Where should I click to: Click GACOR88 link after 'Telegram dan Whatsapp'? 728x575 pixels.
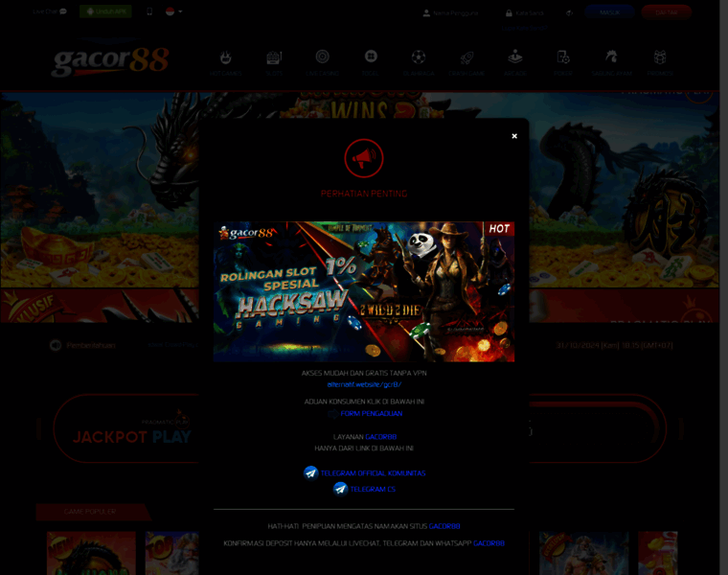489,543
